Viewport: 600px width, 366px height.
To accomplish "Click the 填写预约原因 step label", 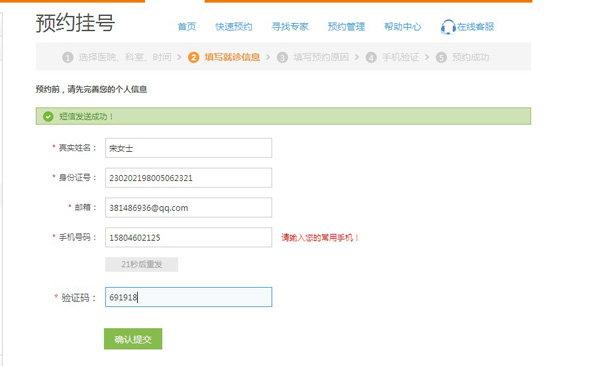I will pyautogui.click(x=321, y=57).
